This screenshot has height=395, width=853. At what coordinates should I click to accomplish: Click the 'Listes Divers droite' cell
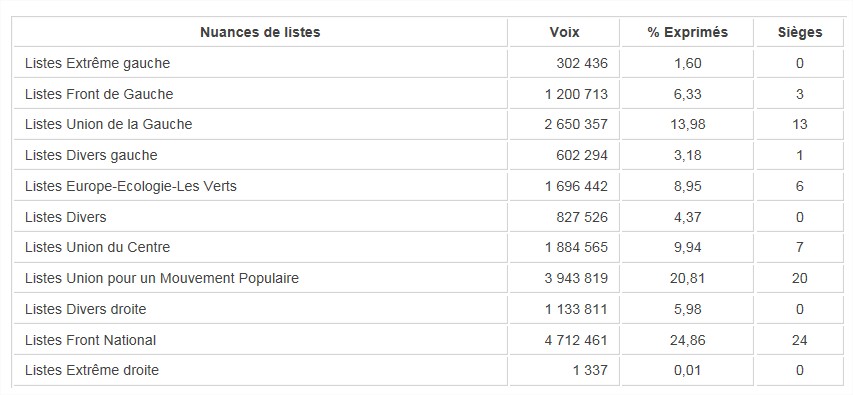260,309
